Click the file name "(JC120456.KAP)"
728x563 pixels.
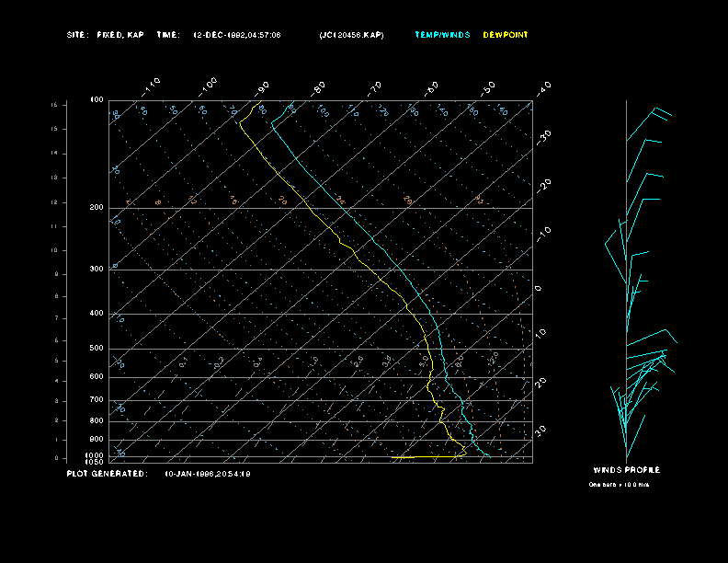(x=351, y=35)
